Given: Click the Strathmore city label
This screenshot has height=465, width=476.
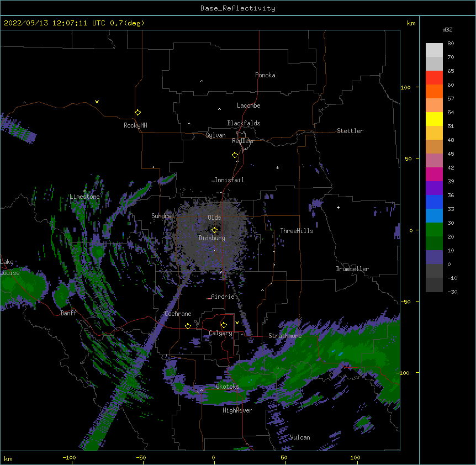Looking at the screenshot, I should click(x=285, y=336).
